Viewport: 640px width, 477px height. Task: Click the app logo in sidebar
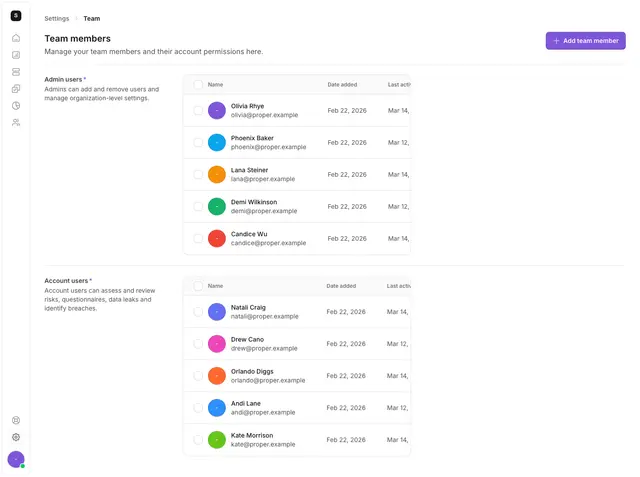16,16
